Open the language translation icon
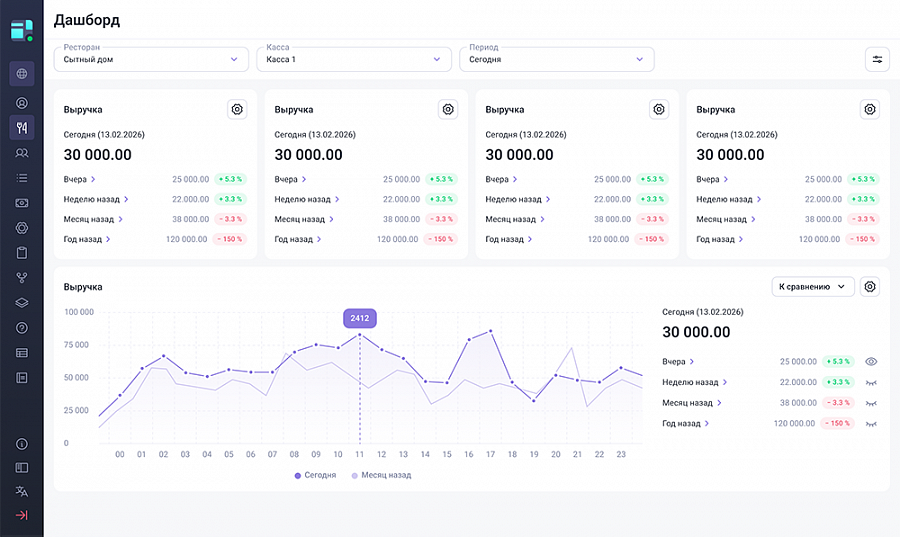This screenshot has width=900, height=537. point(22,491)
